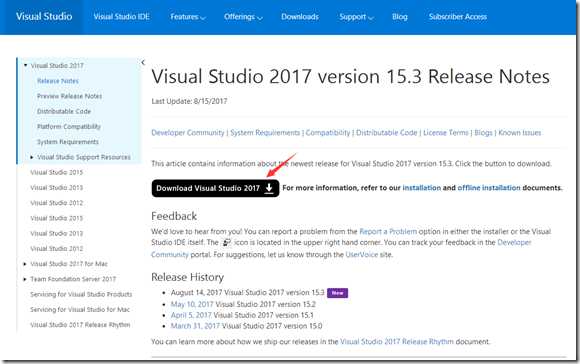Screen dimensions: 580x364
Task: Open the March 31, 2017 release link
Action: click(x=195, y=326)
